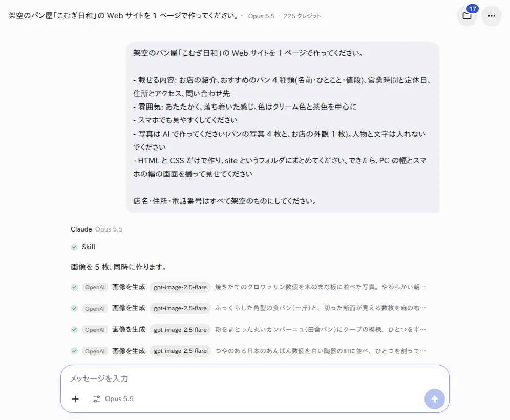Expand 画像を生成 on the あんぱん row
Screen dimensions: 510x420
tap(129, 351)
